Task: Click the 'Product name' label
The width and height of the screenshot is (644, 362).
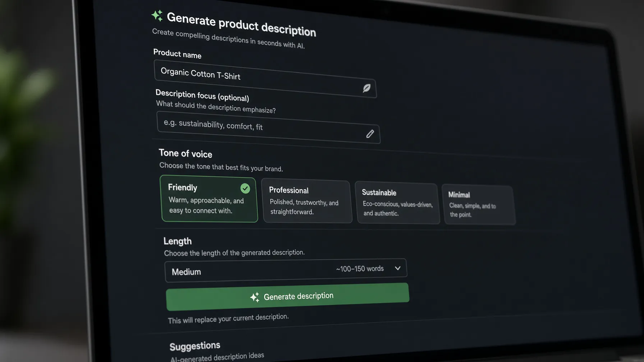Action: (x=177, y=54)
